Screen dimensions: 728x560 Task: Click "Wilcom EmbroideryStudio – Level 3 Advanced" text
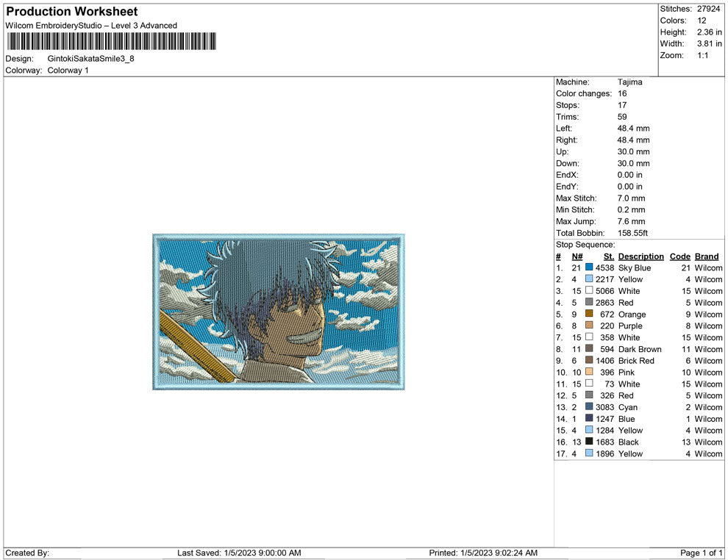click(x=91, y=26)
